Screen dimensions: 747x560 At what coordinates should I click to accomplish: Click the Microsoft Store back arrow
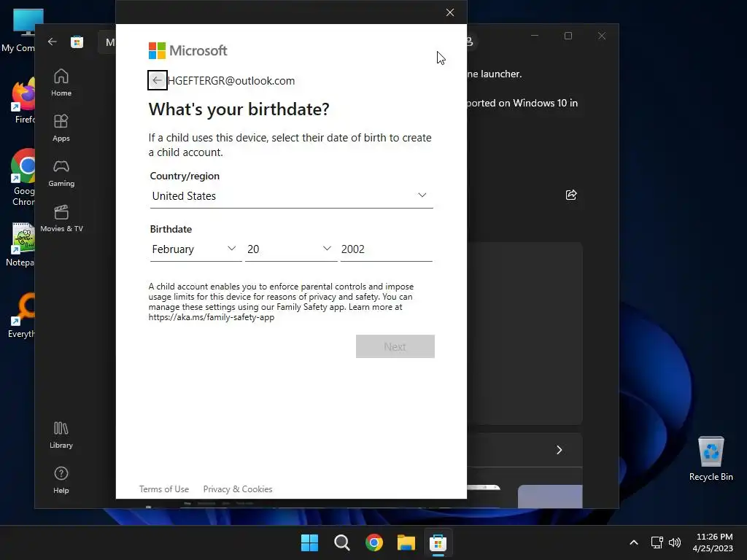click(53, 42)
